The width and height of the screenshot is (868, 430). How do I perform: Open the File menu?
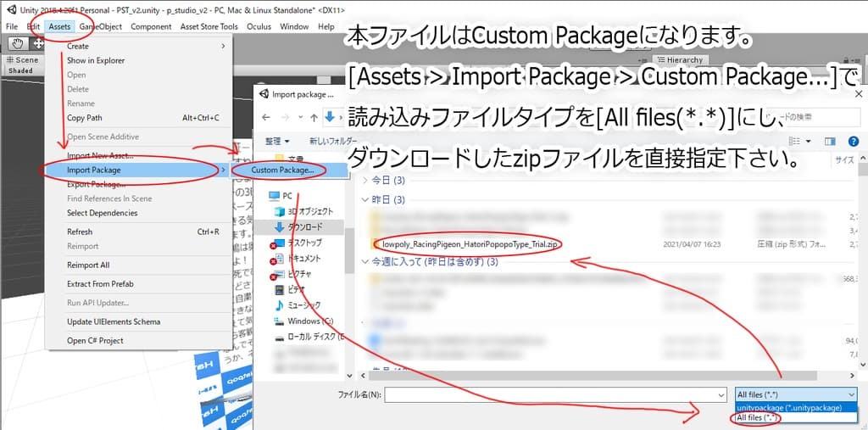coord(12,26)
